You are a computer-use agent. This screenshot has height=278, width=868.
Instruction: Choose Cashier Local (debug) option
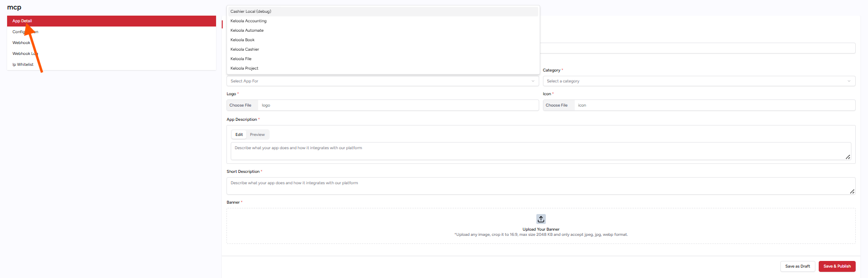383,11
